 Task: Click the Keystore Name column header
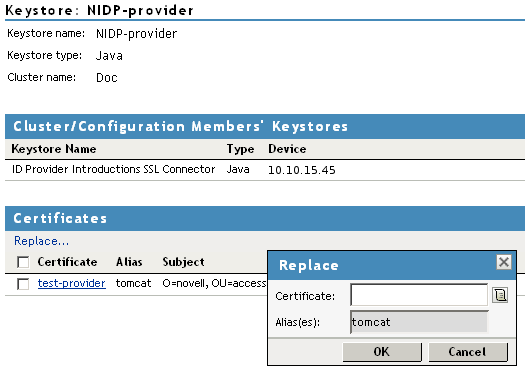(54, 149)
